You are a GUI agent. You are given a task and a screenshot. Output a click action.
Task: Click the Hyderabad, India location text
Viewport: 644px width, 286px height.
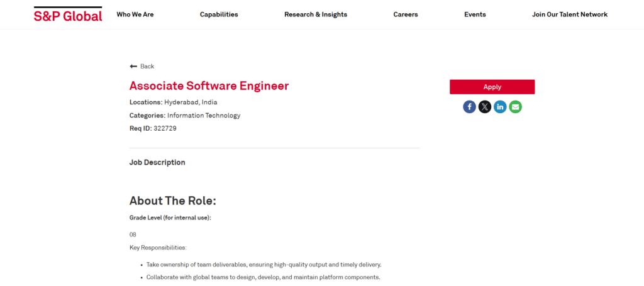click(x=191, y=102)
